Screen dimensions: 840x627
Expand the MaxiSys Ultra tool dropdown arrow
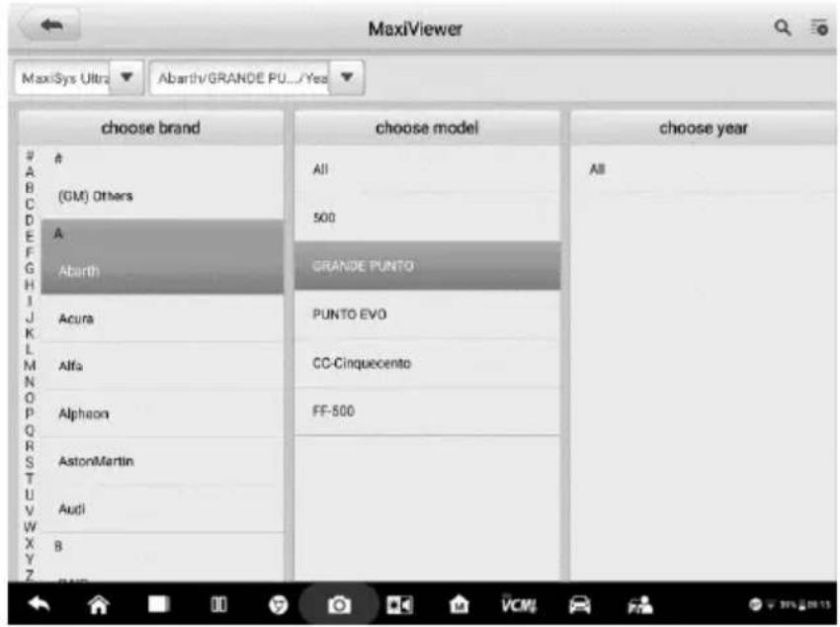(126, 78)
